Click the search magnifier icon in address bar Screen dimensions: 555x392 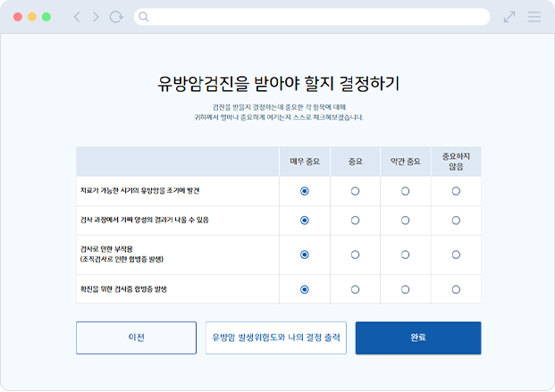tap(145, 17)
